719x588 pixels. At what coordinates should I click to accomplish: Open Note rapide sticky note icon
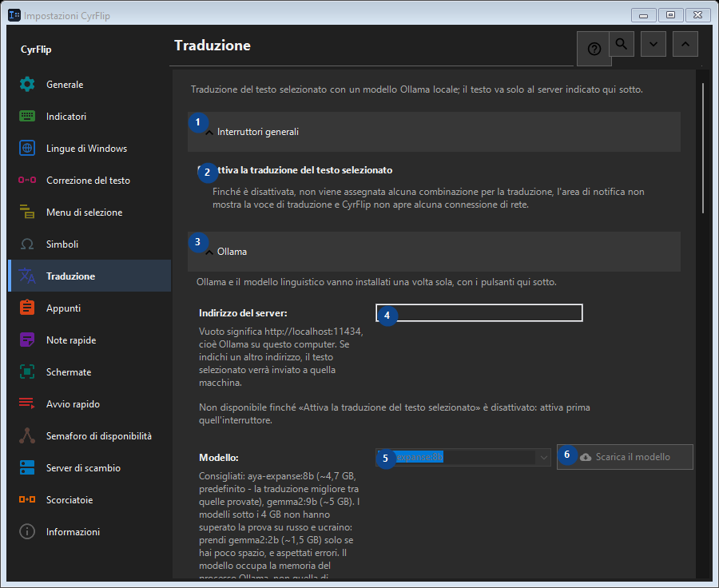click(x=27, y=340)
